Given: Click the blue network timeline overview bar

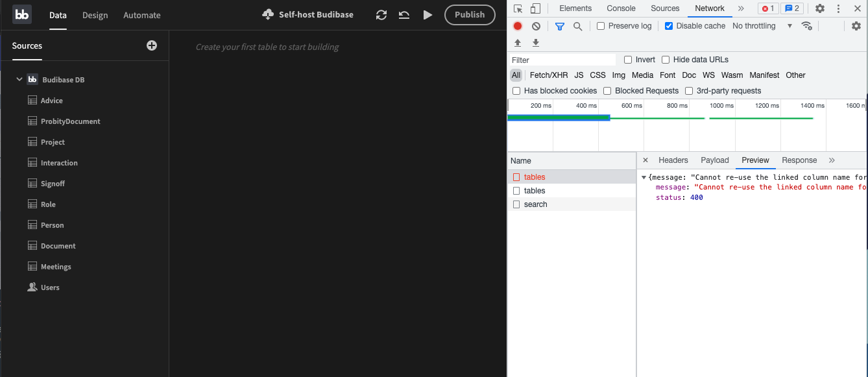Looking at the screenshot, I should pos(559,117).
